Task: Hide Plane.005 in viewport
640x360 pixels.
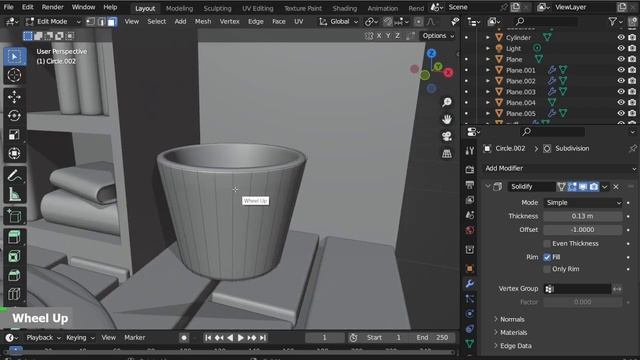Action: pyautogui.click(x=621, y=113)
